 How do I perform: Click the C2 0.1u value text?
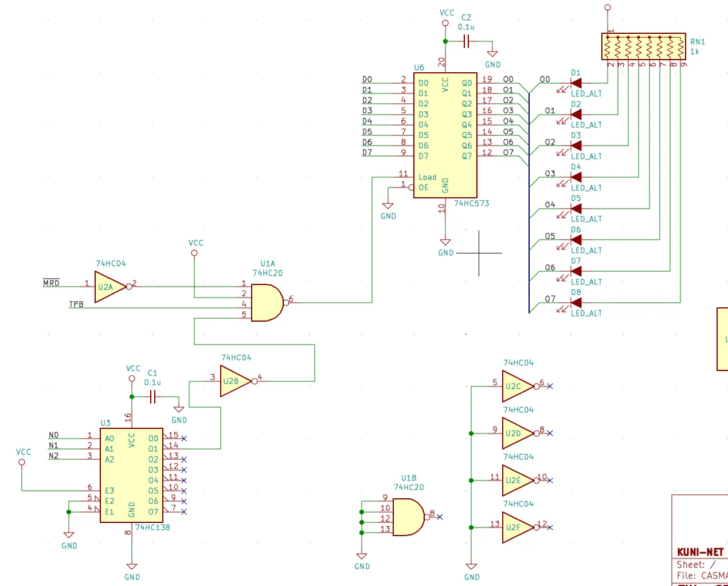click(466, 27)
